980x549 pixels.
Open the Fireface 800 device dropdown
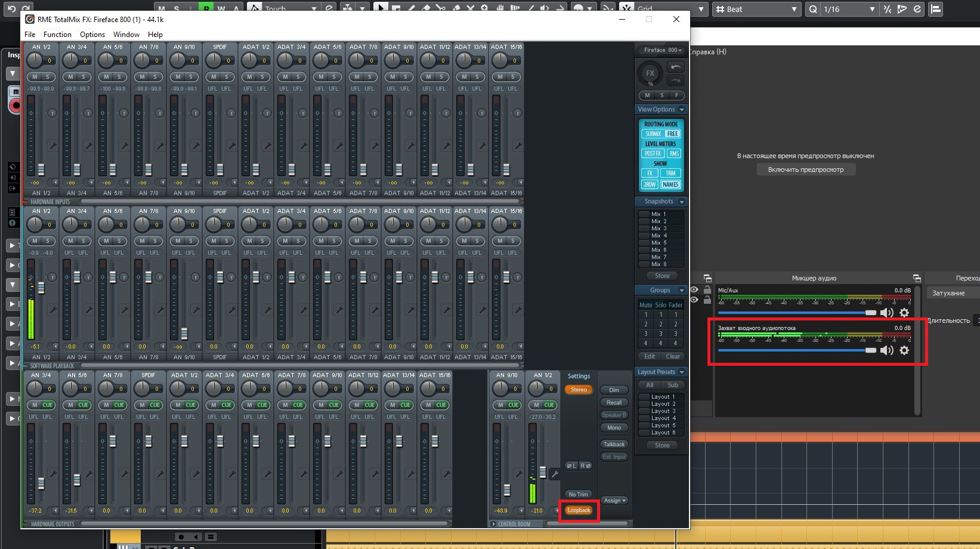(x=662, y=50)
